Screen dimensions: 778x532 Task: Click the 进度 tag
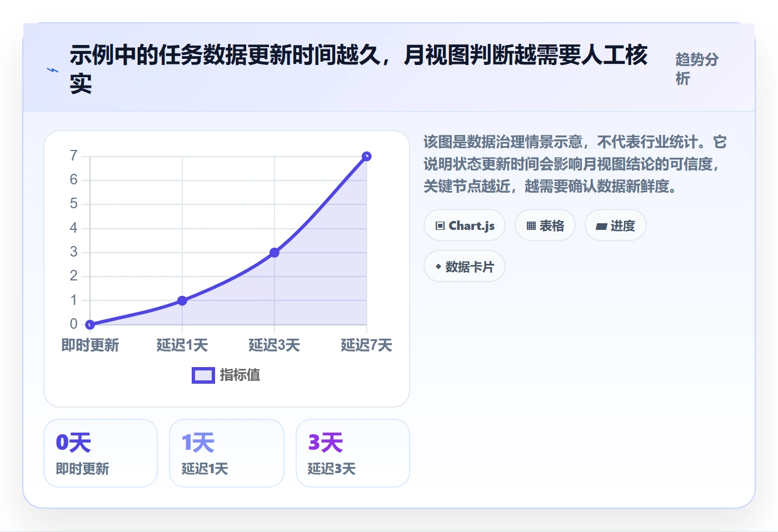point(616,225)
